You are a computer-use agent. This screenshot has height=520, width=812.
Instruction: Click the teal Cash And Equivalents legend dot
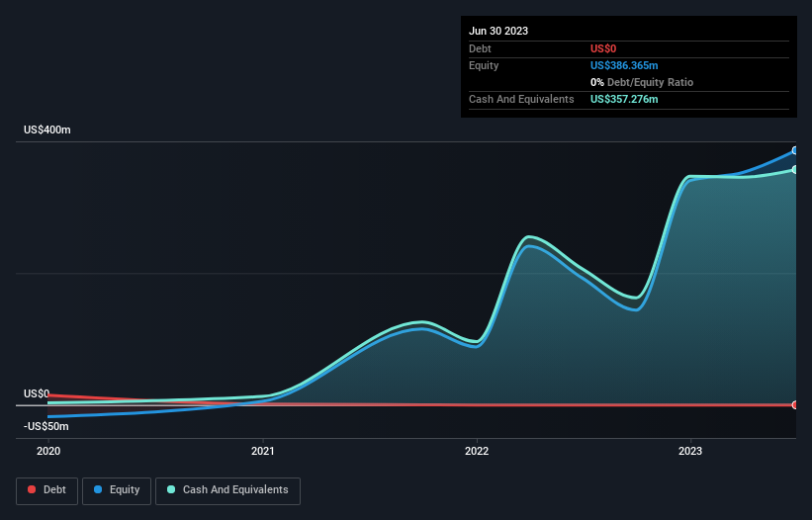click(x=171, y=489)
